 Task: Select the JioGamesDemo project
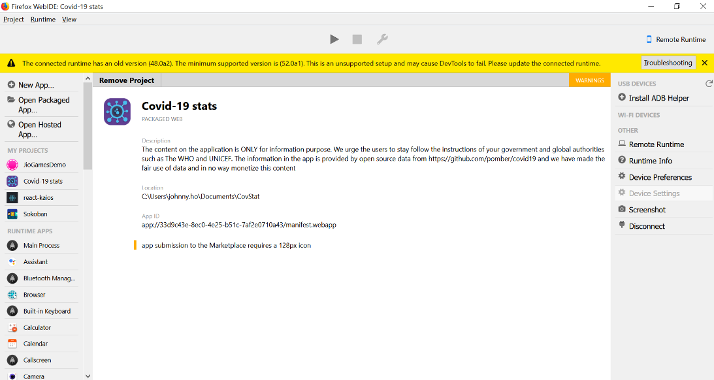[x=42, y=165]
